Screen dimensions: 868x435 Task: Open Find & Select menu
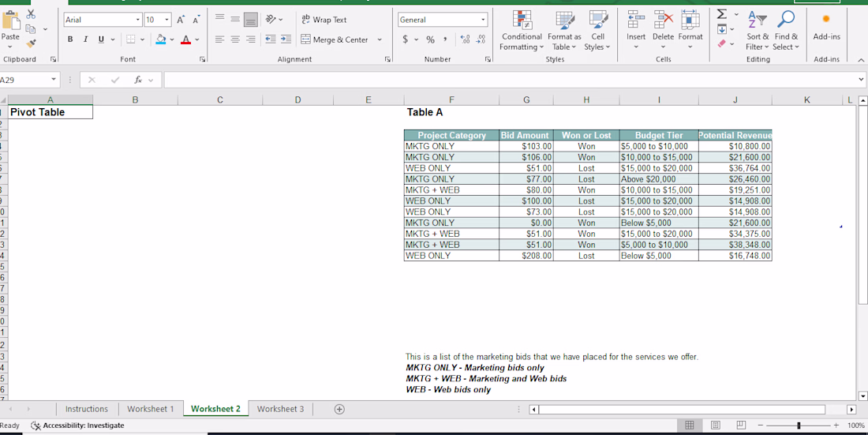[786, 31]
